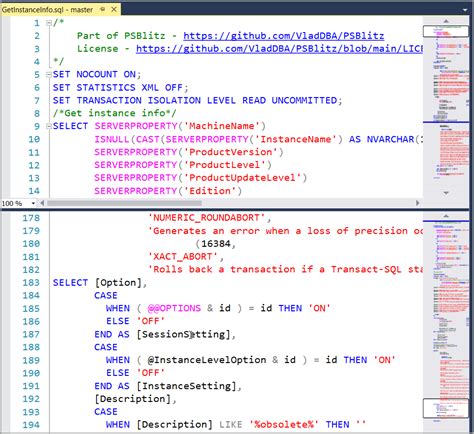
Task: Click 'SET NOCOUNT ON;' on line 5
Action: point(97,74)
